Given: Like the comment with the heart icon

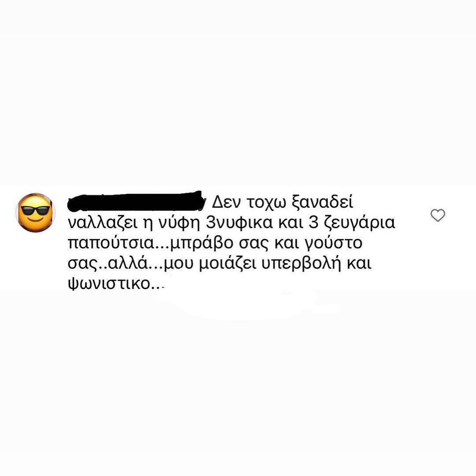Looking at the screenshot, I should coord(438,215).
